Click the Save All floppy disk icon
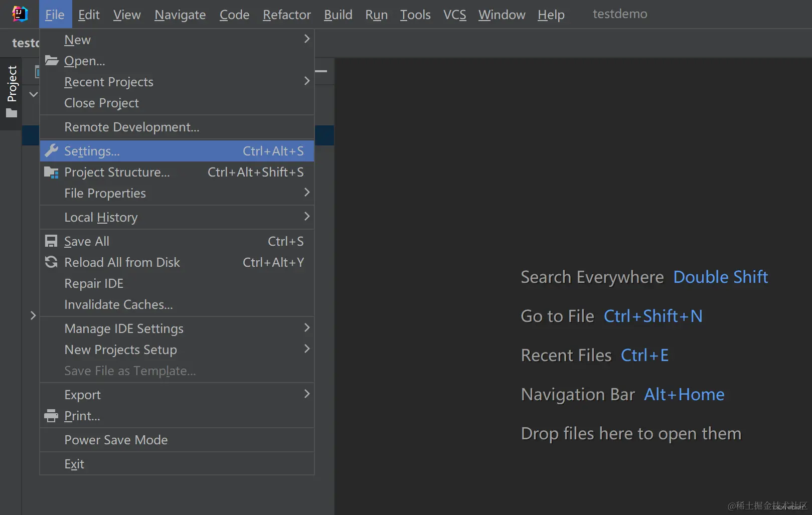Viewport: 812px width, 515px height. (x=51, y=241)
